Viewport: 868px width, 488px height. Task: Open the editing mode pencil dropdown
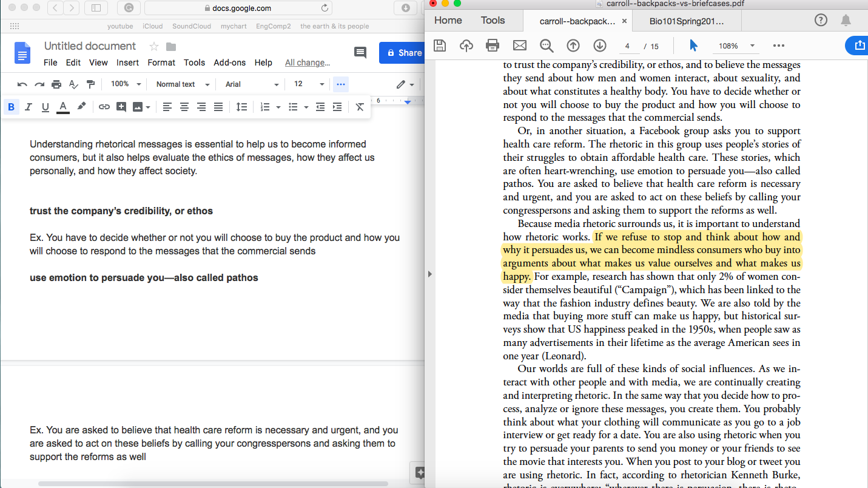pyautogui.click(x=405, y=84)
